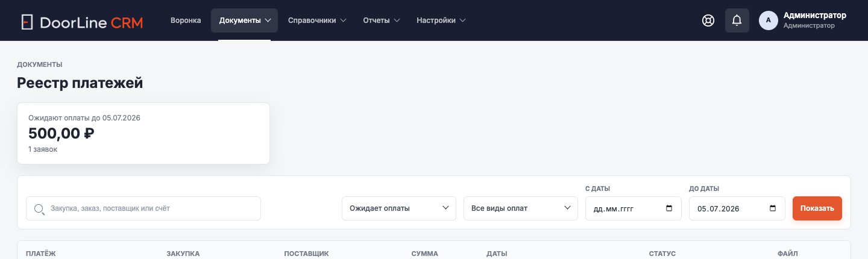Screen dimensions: 868x259
Task: Click the Ожидают оплаты до 05.07.2026 text
Action: 84,118
